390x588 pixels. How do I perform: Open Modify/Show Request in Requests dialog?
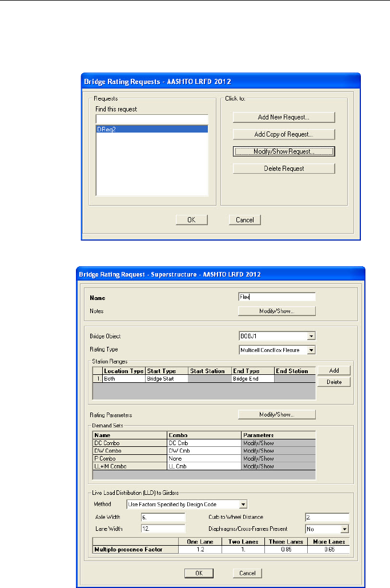[284, 151]
